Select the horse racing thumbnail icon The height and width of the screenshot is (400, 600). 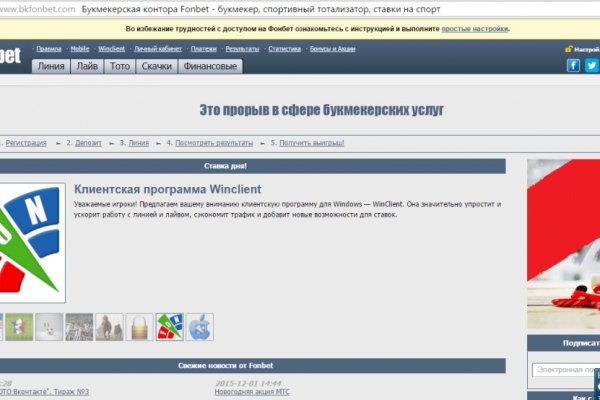(109, 327)
